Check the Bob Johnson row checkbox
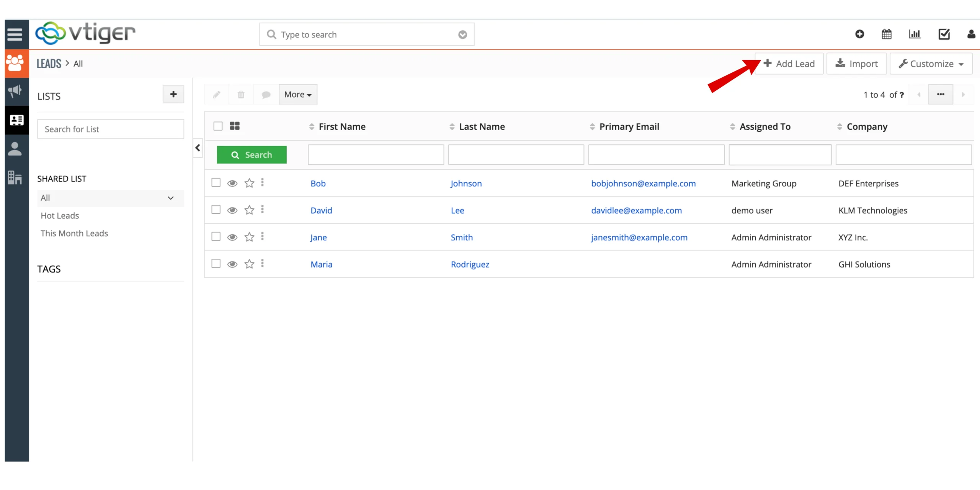The height and width of the screenshot is (490, 980). 216,183
